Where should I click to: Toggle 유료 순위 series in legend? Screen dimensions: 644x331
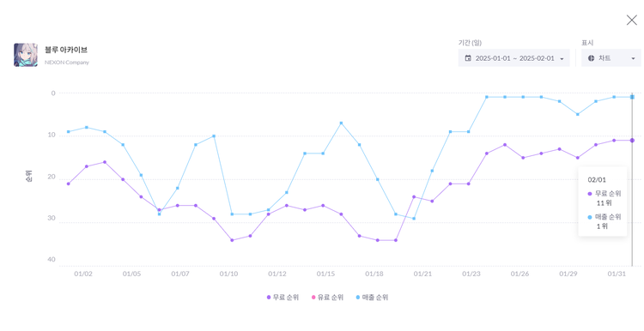point(327,298)
